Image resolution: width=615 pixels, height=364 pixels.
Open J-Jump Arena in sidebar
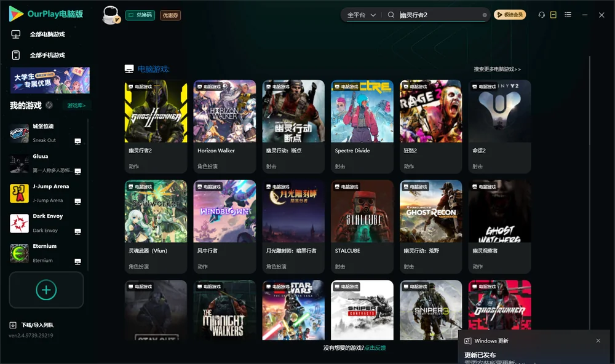(x=46, y=193)
